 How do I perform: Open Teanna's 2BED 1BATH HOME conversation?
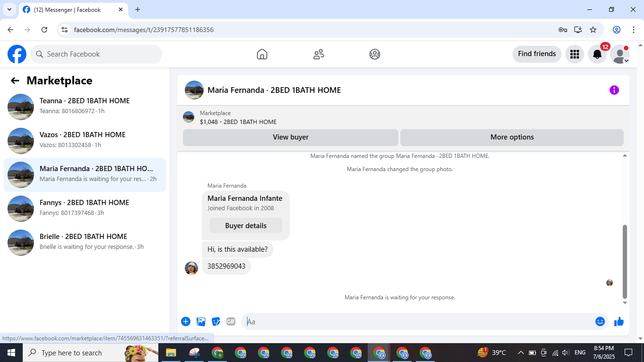[x=85, y=107]
